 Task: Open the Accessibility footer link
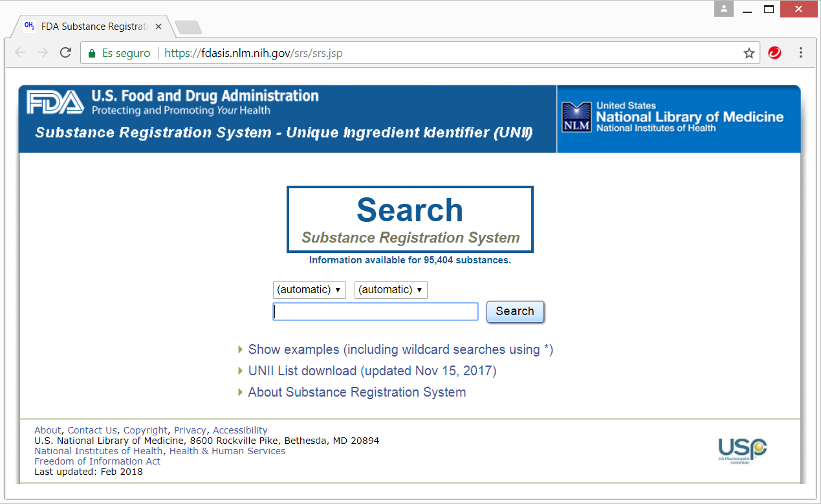click(240, 430)
